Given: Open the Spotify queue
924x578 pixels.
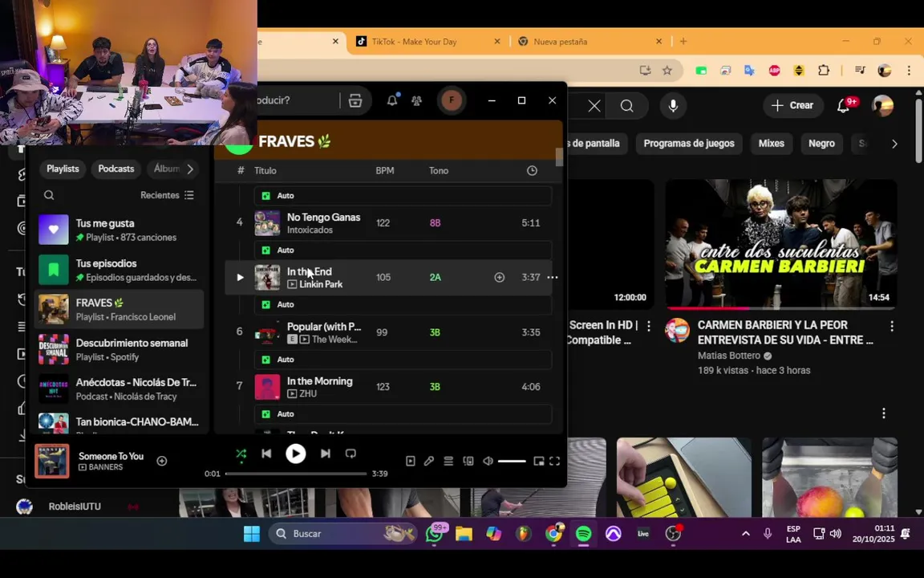Looking at the screenshot, I should 448,462.
